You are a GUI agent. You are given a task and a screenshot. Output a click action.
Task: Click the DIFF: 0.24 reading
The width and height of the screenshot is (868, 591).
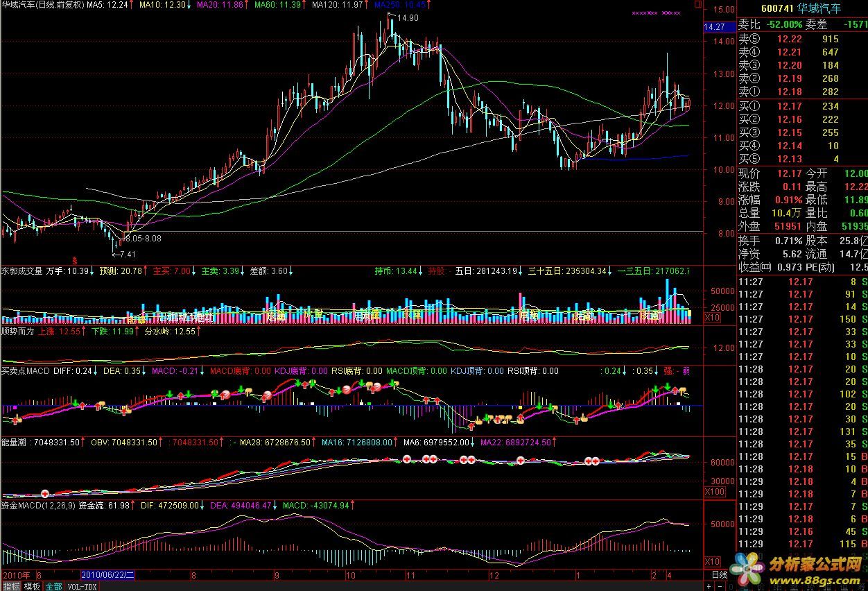point(73,371)
